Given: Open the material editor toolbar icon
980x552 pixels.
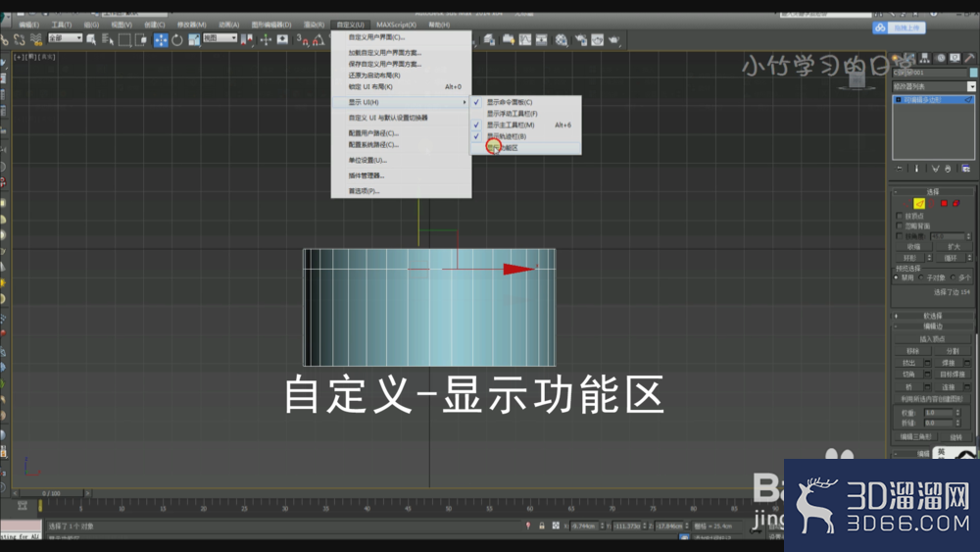Looking at the screenshot, I should click(562, 40).
